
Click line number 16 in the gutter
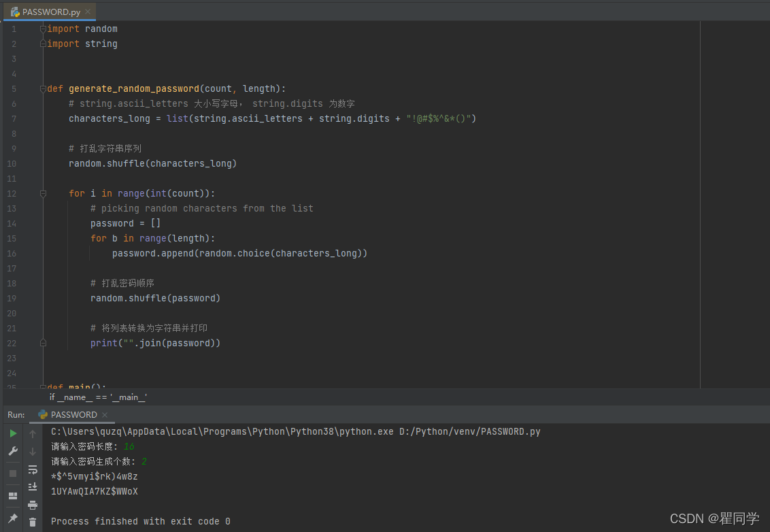12,254
